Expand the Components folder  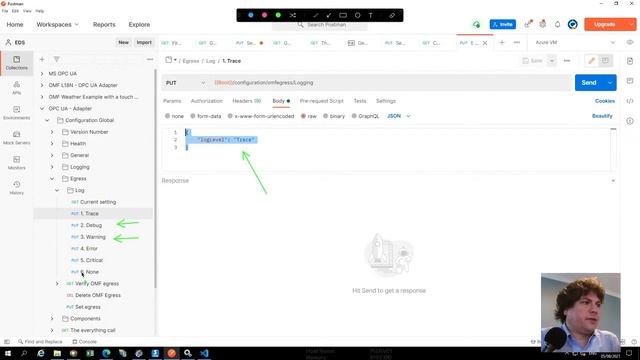pyautogui.click(x=52, y=318)
